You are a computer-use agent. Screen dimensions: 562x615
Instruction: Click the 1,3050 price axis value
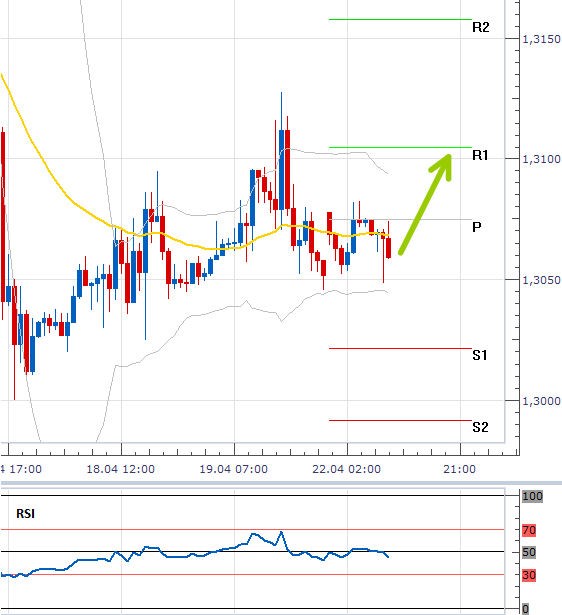coord(541,280)
